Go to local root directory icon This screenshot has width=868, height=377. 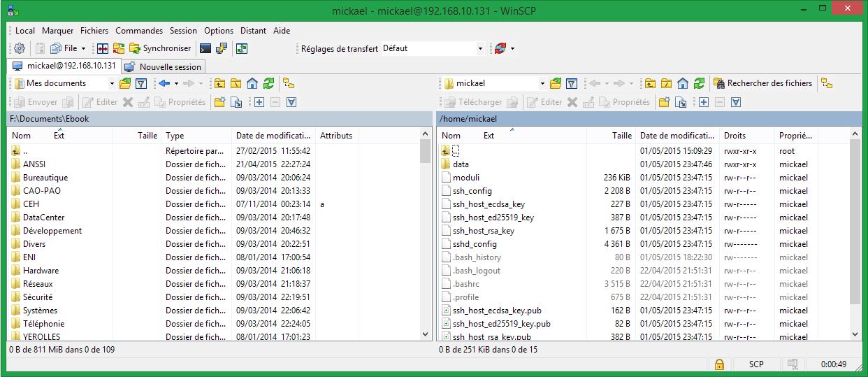(x=236, y=83)
